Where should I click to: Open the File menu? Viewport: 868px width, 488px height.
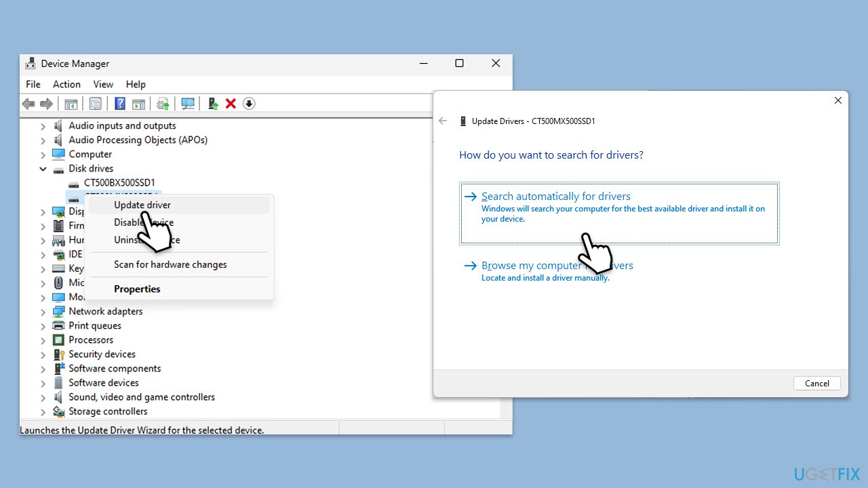[x=33, y=85]
